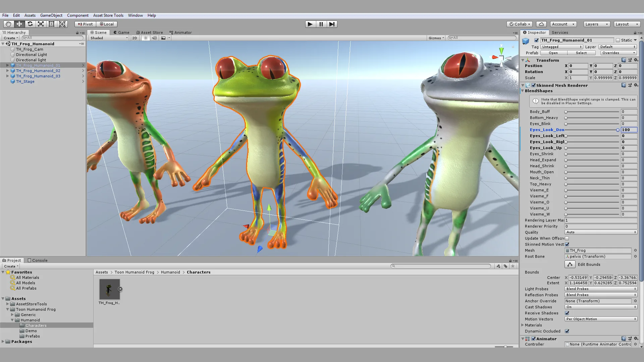Open scene effects image icon
Viewport: 644px width, 362px height.
pyautogui.click(x=163, y=38)
